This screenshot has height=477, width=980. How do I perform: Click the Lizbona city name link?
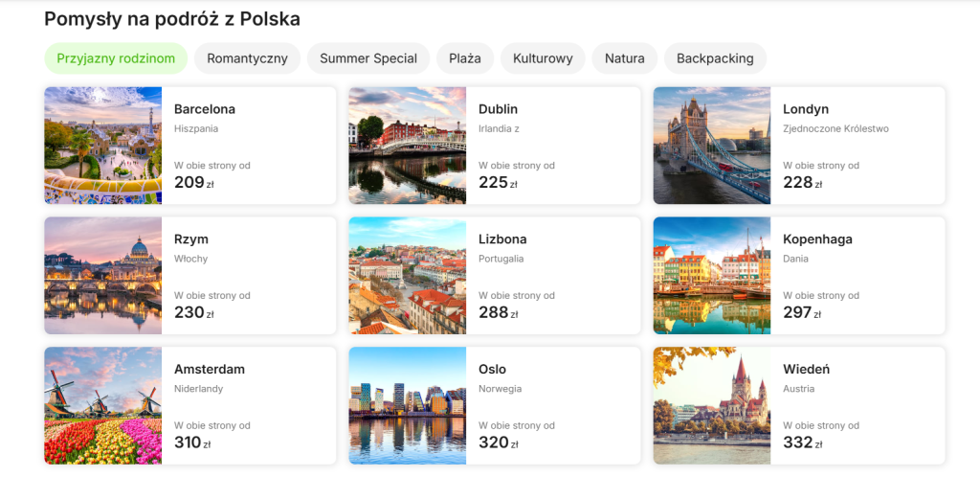pyautogui.click(x=502, y=239)
